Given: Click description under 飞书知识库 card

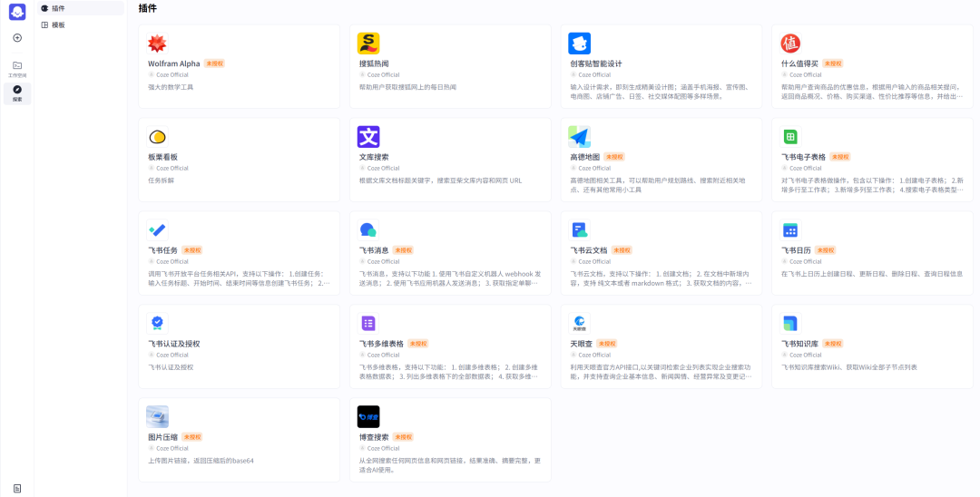Looking at the screenshot, I should click(x=848, y=367).
